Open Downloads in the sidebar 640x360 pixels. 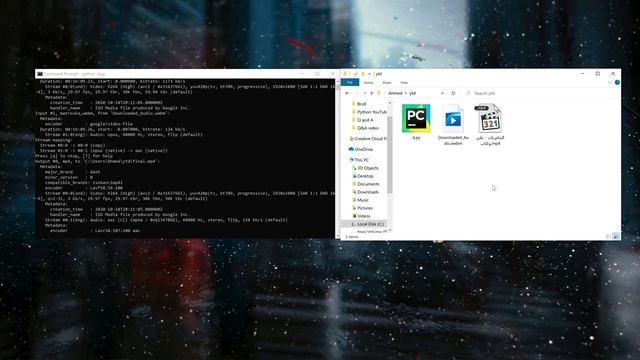(365, 192)
